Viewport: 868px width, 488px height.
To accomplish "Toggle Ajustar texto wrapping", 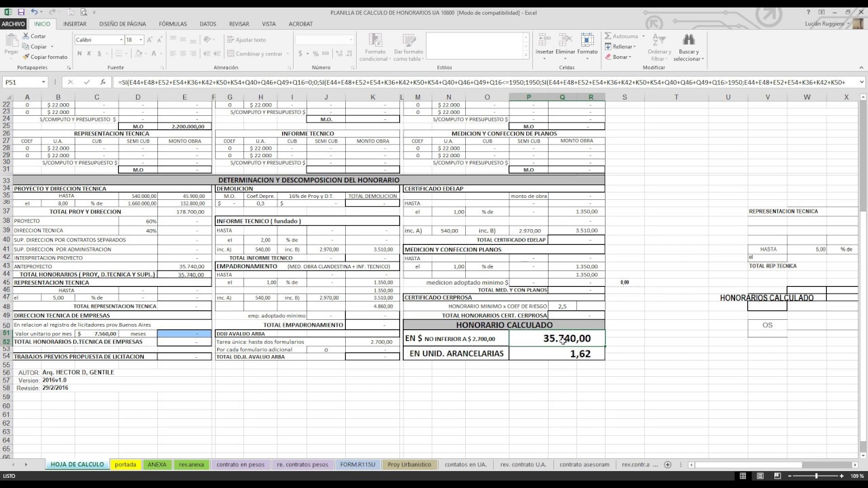I will tap(245, 40).
